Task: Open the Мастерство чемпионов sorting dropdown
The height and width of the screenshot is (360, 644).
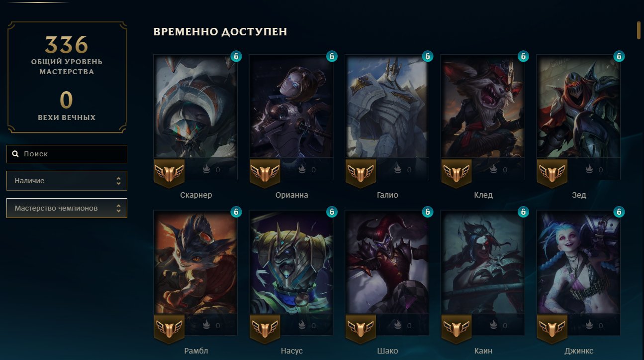Action: pos(67,208)
